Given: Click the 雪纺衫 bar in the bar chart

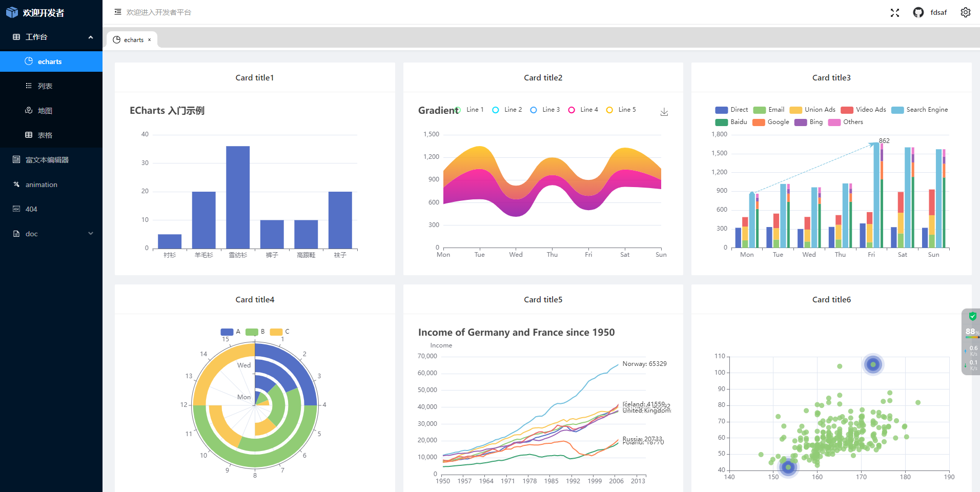Looking at the screenshot, I should coord(238,197).
